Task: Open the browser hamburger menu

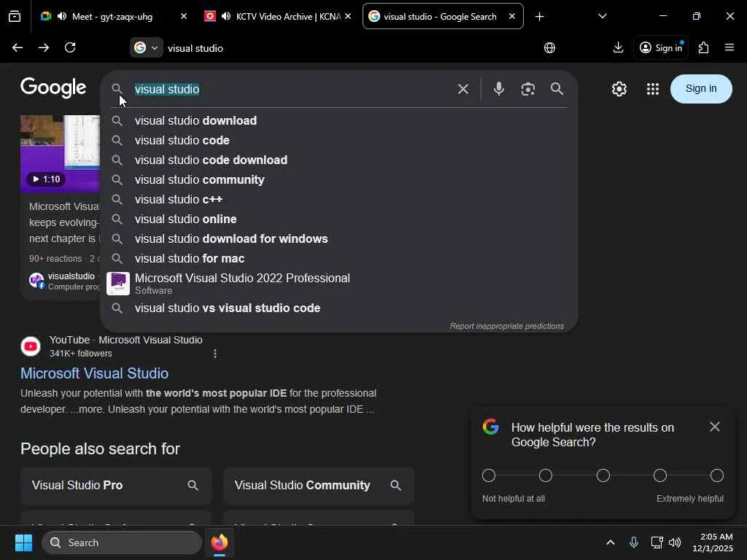Action: click(x=729, y=47)
